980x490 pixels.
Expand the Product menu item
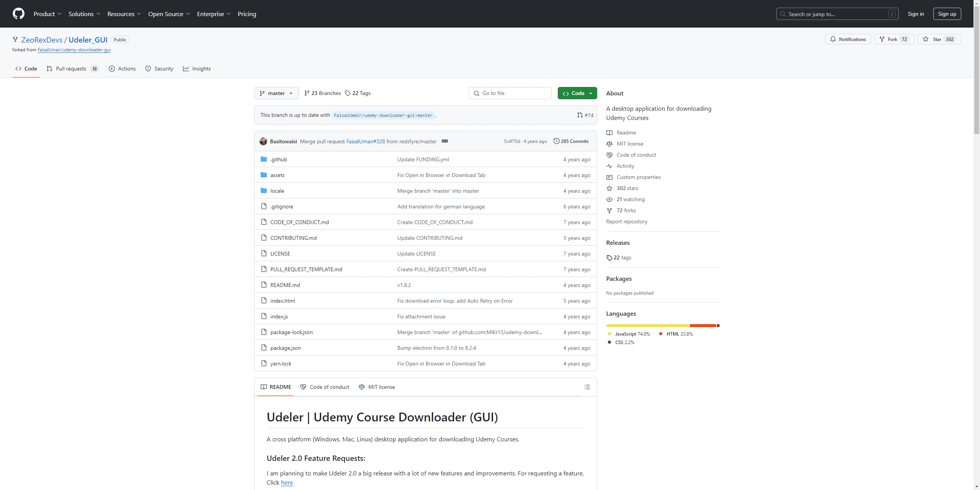click(47, 14)
